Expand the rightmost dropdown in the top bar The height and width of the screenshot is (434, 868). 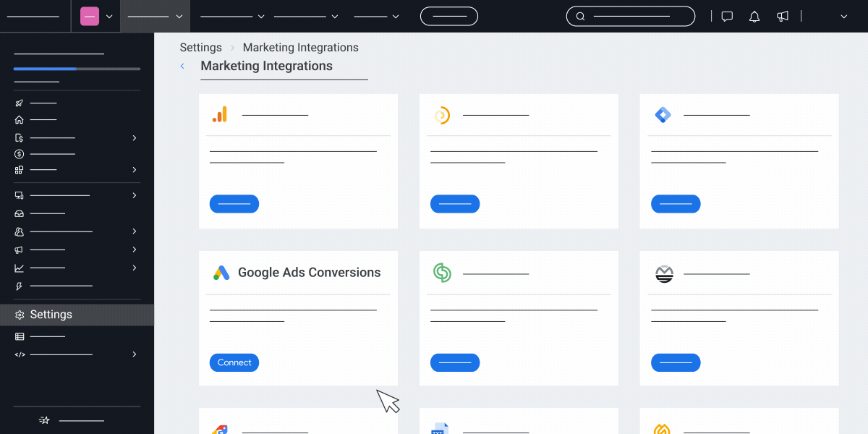(843, 15)
